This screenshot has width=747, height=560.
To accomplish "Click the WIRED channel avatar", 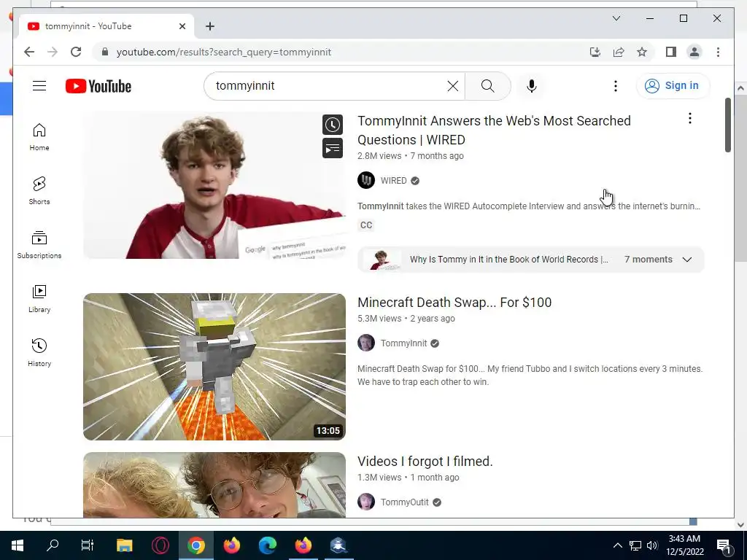I will 366,180.
